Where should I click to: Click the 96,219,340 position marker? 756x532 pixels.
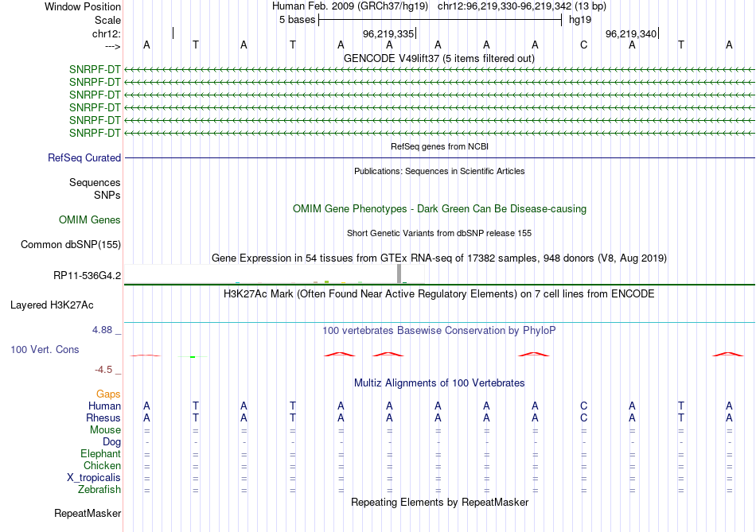tap(631, 33)
